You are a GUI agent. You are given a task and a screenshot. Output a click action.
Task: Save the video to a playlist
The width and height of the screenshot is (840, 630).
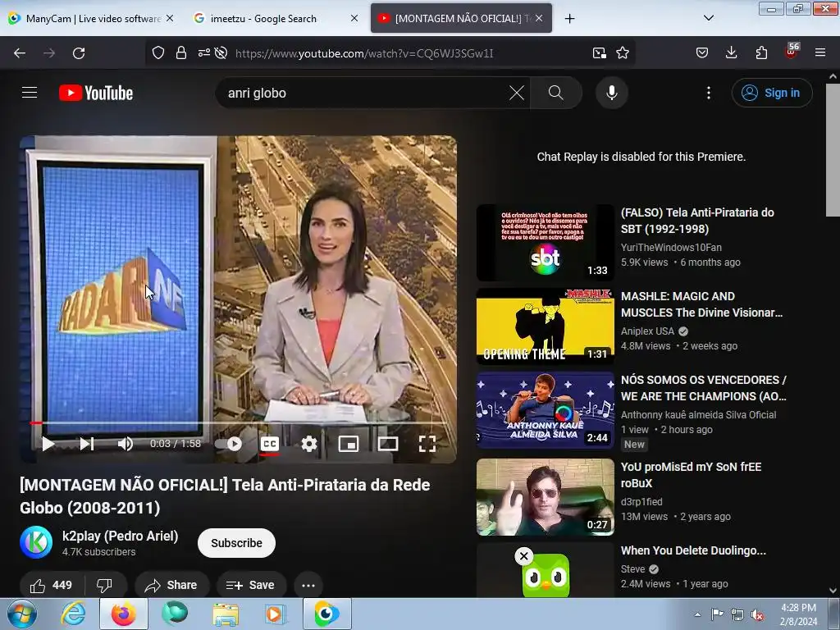click(x=251, y=585)
